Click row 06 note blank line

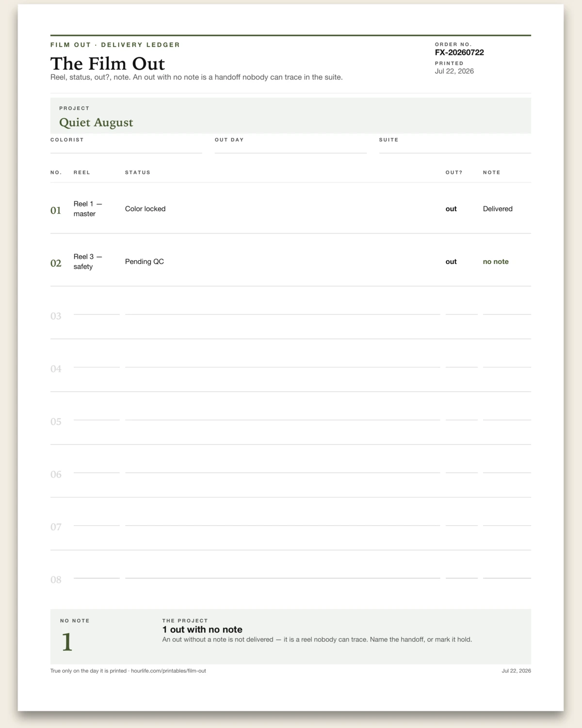coord(507,472)
